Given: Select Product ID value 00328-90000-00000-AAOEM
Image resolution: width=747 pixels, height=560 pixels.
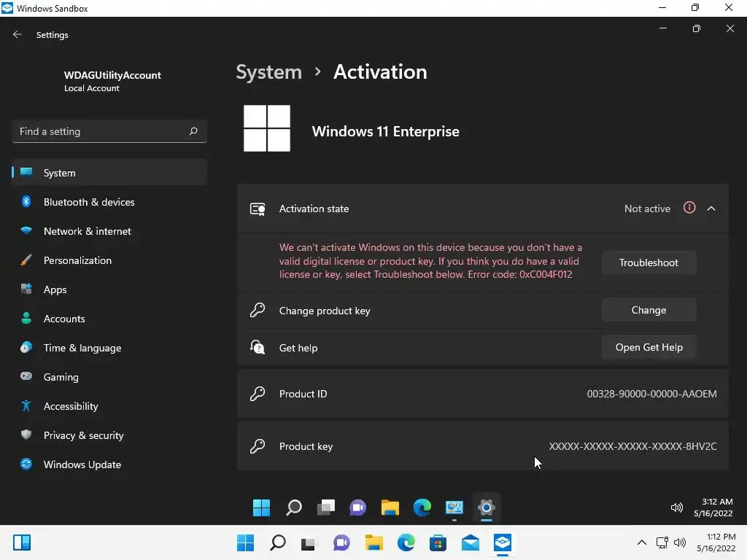Looking at the screenshot, I should pyautogui.click(x=651, y=394).
